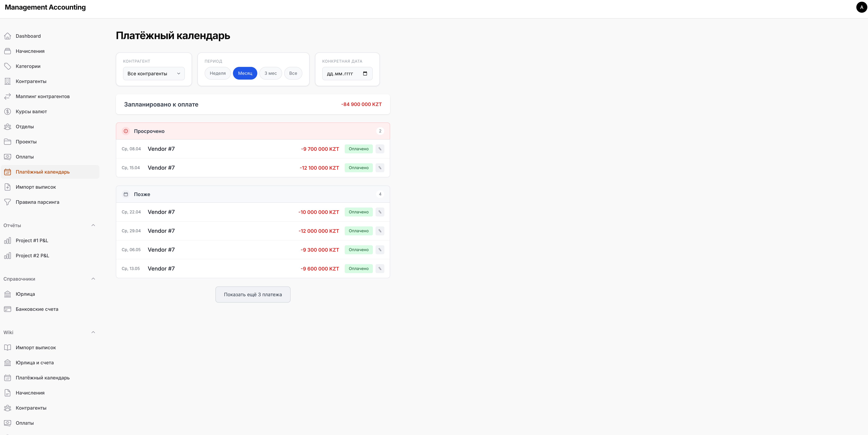
Task: Open calendar picker icon in date field
Action: point(365,74)
